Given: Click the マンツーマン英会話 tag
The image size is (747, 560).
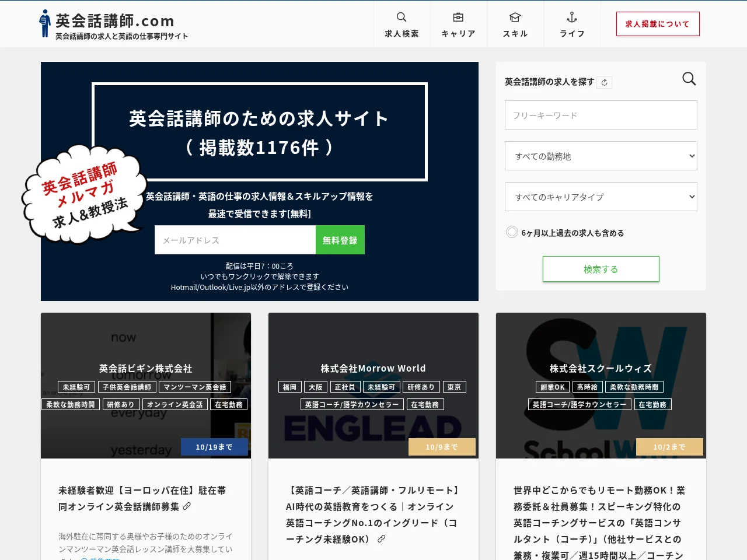Looking at the screenshot, I should pyautogui.click(x=195, y=387).
